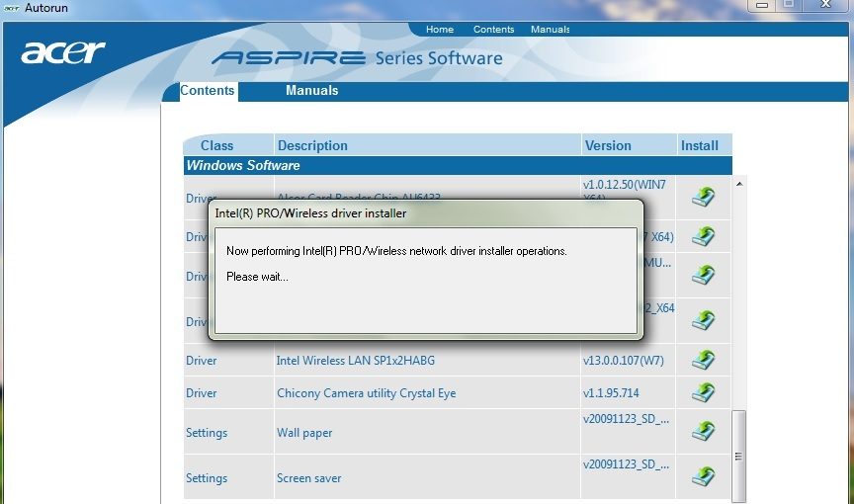Click the 'Please wait...' dialog text

(257, 277)
